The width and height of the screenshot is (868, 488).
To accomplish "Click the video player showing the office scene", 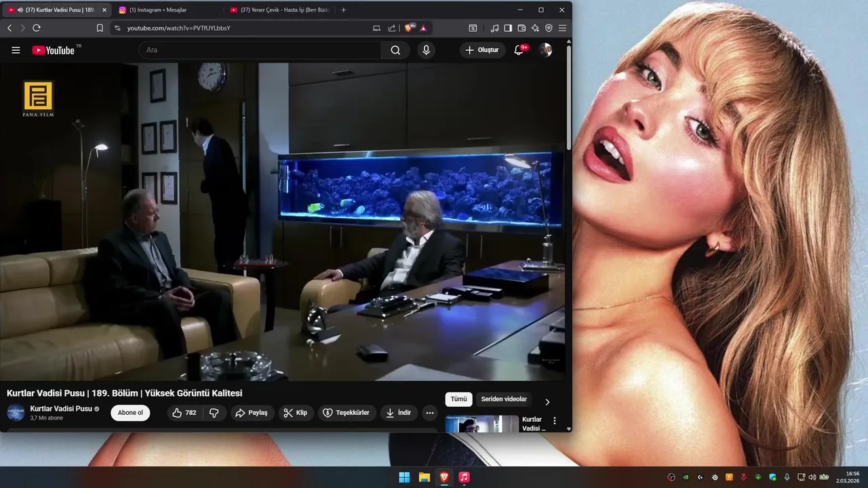I will 283,222.
